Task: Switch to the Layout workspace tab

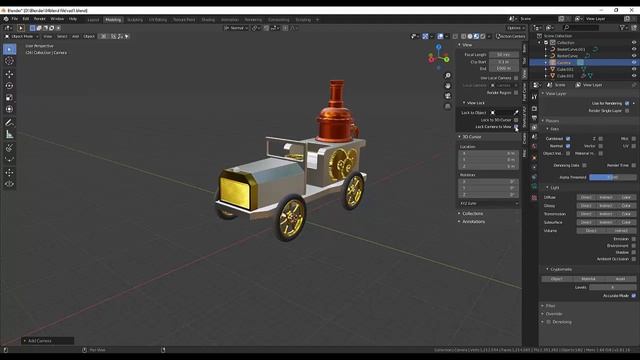Action: point(93,20)
